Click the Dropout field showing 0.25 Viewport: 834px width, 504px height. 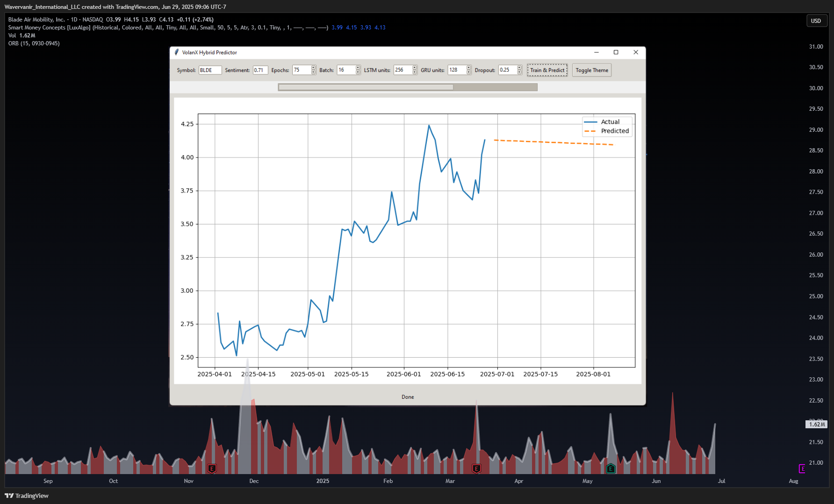tap(507, 70)
